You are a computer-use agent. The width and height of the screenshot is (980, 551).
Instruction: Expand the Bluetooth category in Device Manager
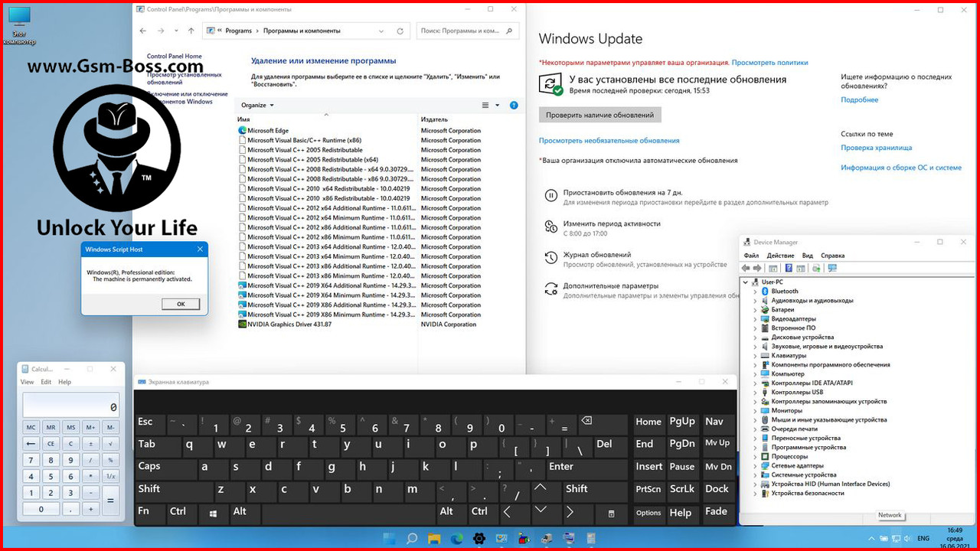(x=755, y=291)
